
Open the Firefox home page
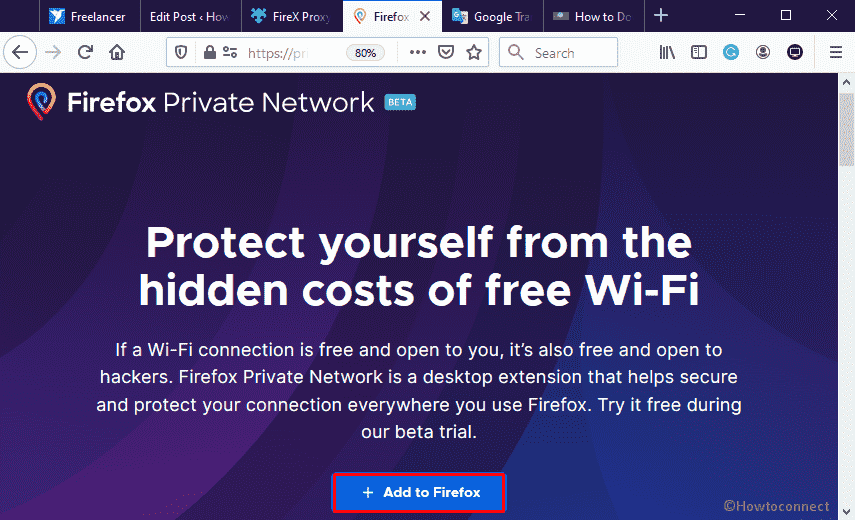[117, 52]
